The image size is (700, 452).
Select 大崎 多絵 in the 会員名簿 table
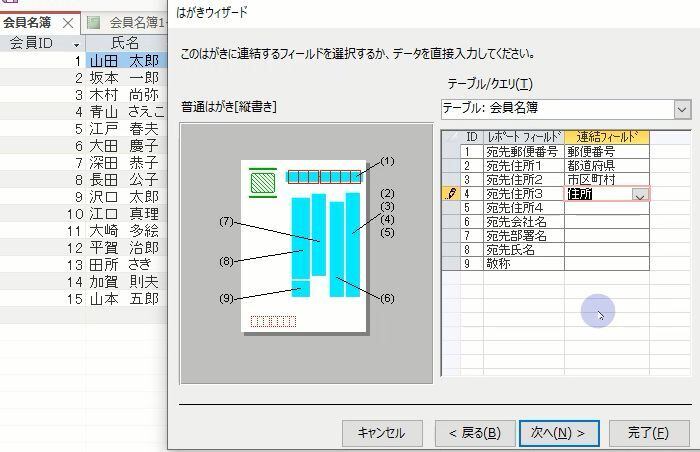coord(126,230)
